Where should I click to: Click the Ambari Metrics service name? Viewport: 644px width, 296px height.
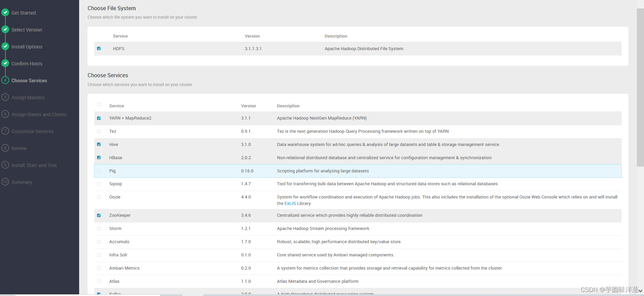coord(124,268)
